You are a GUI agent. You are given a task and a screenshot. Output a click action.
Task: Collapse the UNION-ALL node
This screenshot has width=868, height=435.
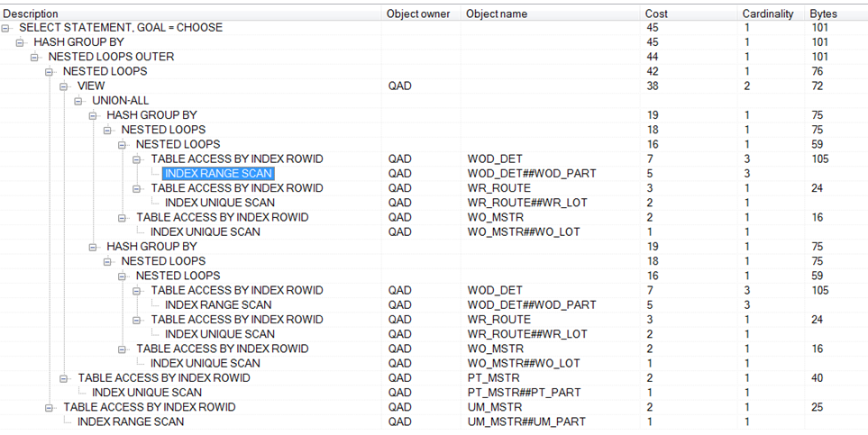(79, 101)
